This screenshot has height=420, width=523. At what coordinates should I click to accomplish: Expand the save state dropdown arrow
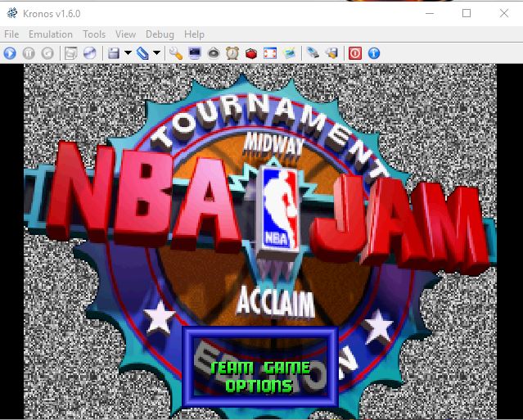128,52
